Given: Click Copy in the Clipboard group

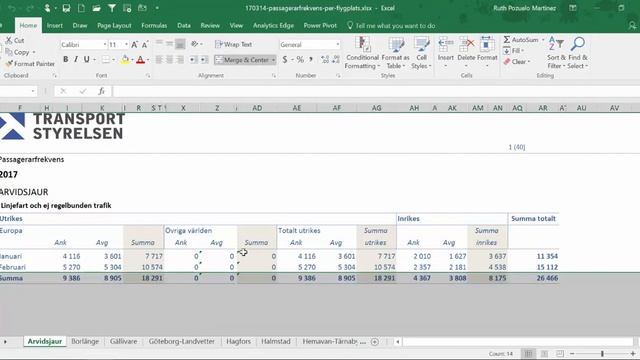Looking at the screenshot, I should pyautogui.click(x=17, y=52).
